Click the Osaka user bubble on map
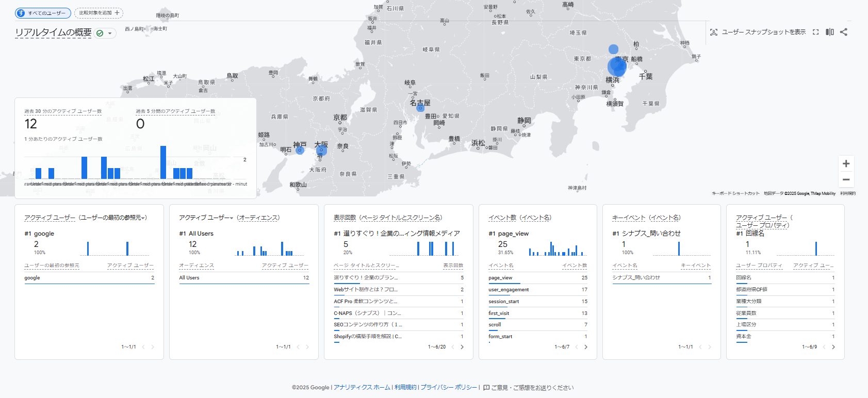This screenshot has height=398, width=868. coord(321,150)
